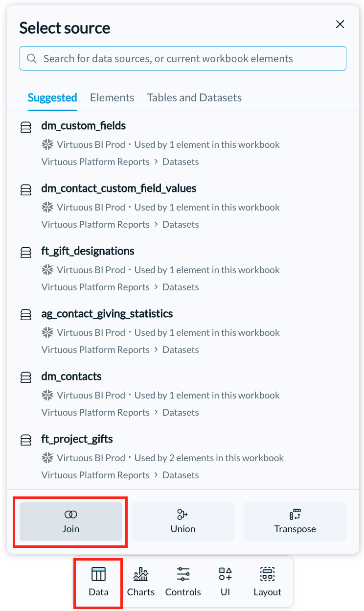Click the Union button
364x611 pixels.
183,521
